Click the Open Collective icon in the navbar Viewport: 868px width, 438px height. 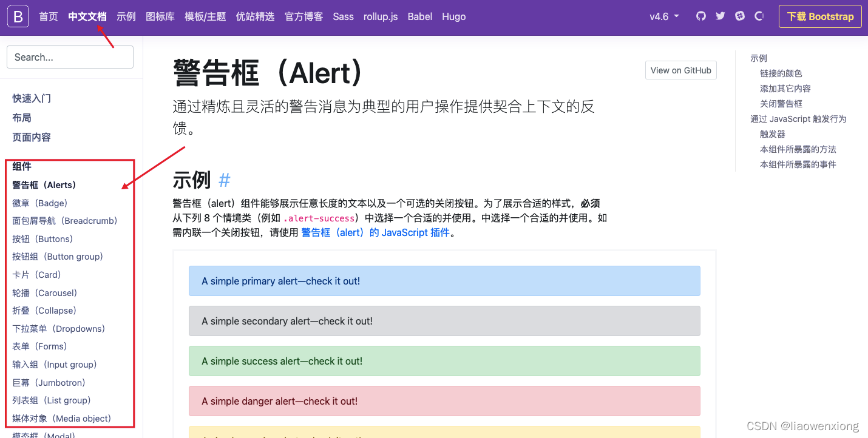pyautogui.click(x=759, y=16)
